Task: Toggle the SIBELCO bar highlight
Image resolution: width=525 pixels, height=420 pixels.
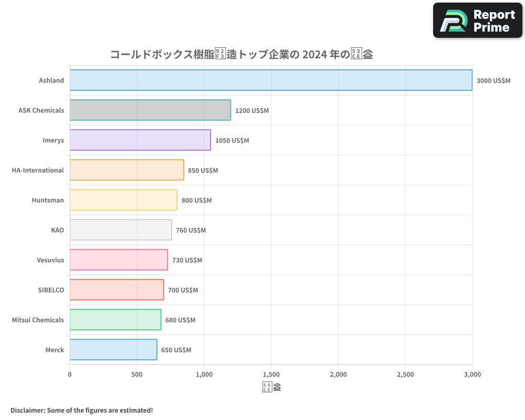Action: [115, 290]
